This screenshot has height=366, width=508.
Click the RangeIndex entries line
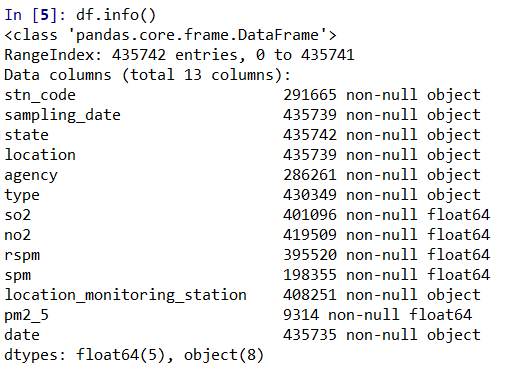pyautogui.click(x=179, y=55)
